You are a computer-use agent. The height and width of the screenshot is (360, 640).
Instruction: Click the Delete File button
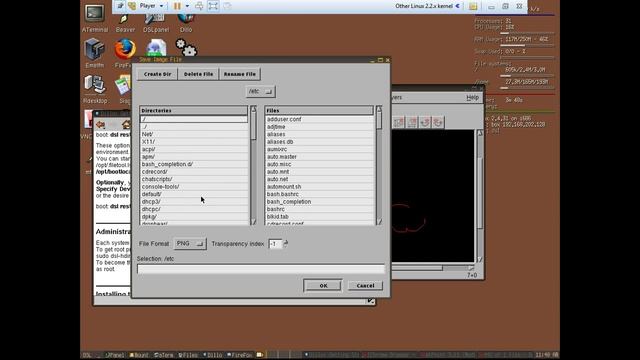pyautogui.click(x=198, y=74)
